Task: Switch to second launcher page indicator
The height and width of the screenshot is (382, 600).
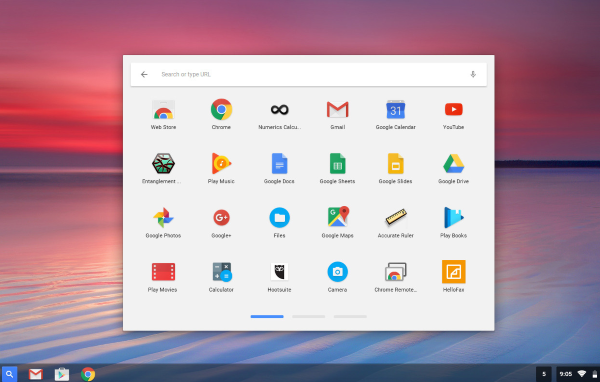Action: pos(308,317)
